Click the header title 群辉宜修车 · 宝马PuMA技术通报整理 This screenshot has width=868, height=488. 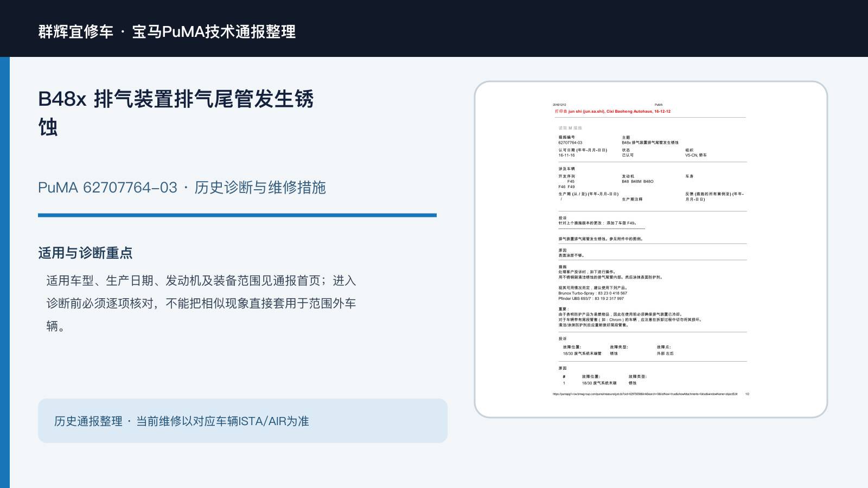[x=167, y=31]
